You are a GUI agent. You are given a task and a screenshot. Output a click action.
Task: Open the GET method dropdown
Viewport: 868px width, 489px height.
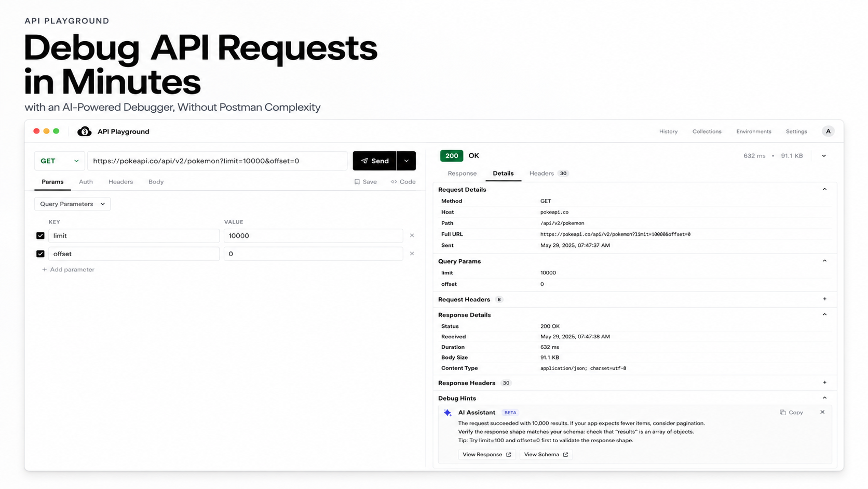[59, 161]
